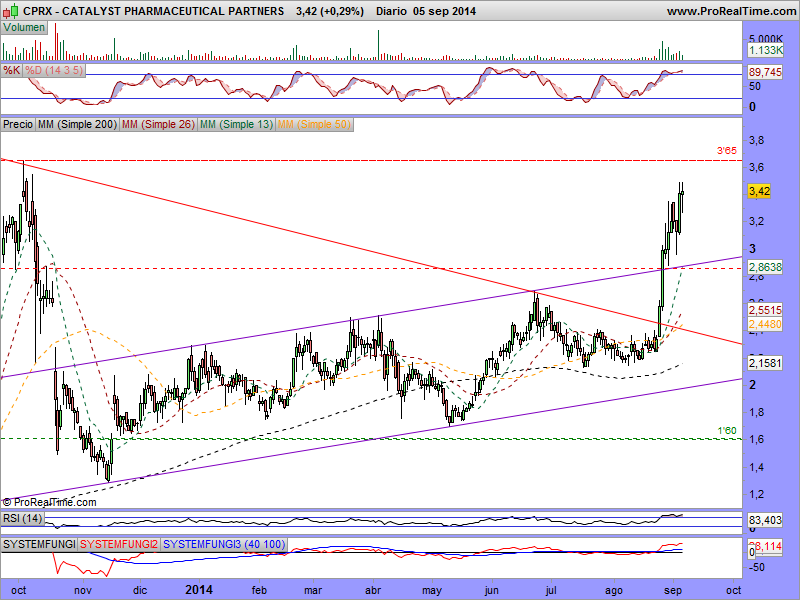The height and width of the screenshot is (600, 800).
Task: Select the SYSTEMFUNGI indicator label
Action: (39, 544)
